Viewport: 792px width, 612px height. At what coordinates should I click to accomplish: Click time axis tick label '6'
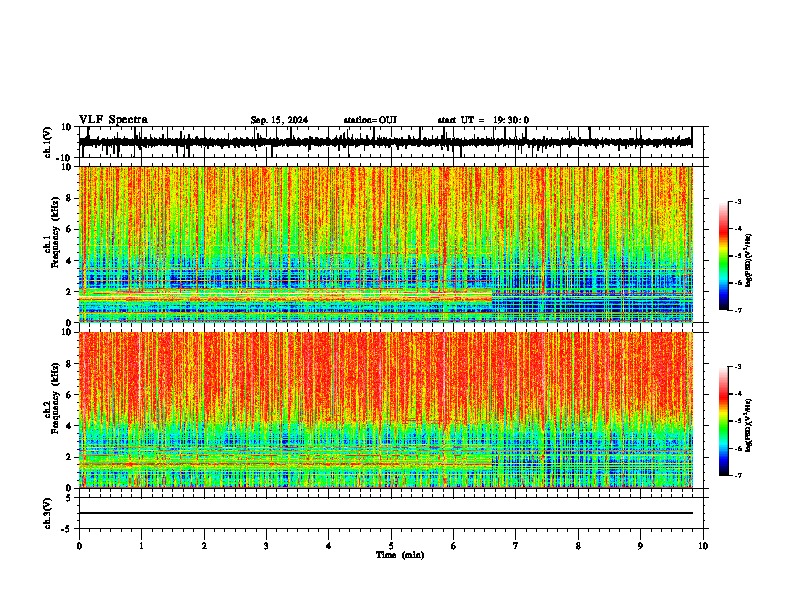[x=454, y=546]
